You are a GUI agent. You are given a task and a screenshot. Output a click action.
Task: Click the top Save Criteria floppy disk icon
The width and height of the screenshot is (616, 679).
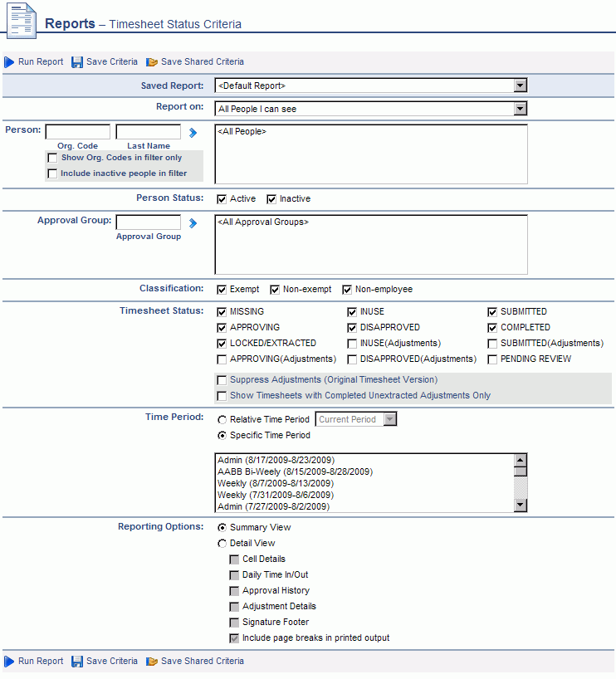coord(77,62)
